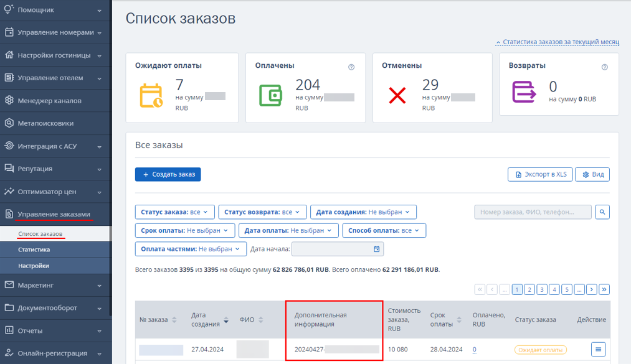Sort table by Дата создания arrows
631x364 pixels.
click(226, 320)
